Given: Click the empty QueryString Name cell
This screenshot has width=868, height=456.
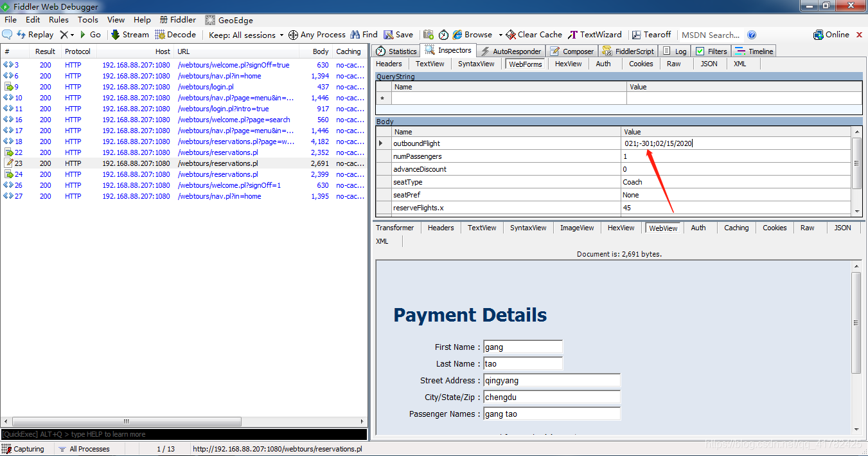Looking at the screenshot, I should point(509,98).
